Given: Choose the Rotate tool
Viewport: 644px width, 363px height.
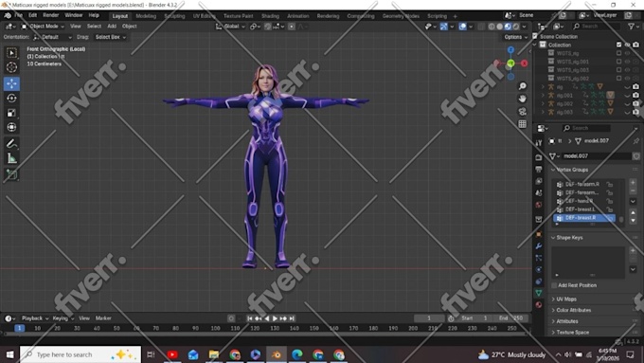Looking at the screenshot, I should (x=11, y=99).
